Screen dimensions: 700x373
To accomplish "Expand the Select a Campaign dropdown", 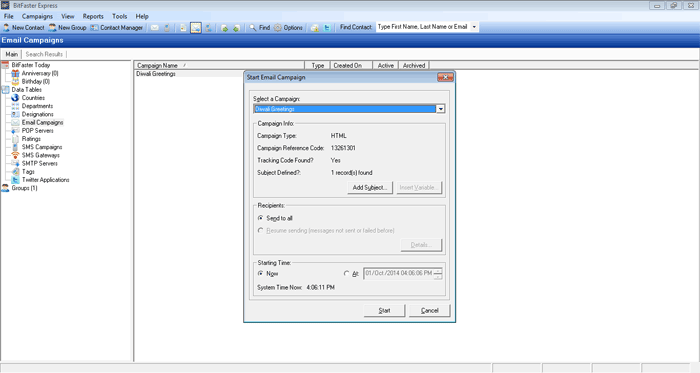I will point(440,109).
